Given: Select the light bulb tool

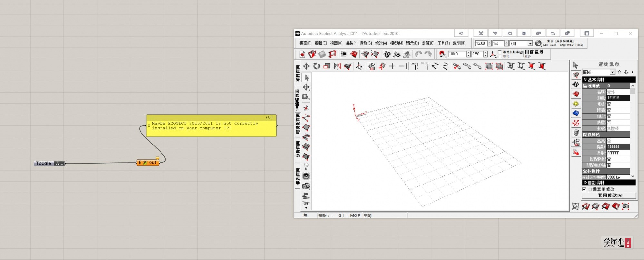Looking at the screenshot, I should (x=306, y=166).
